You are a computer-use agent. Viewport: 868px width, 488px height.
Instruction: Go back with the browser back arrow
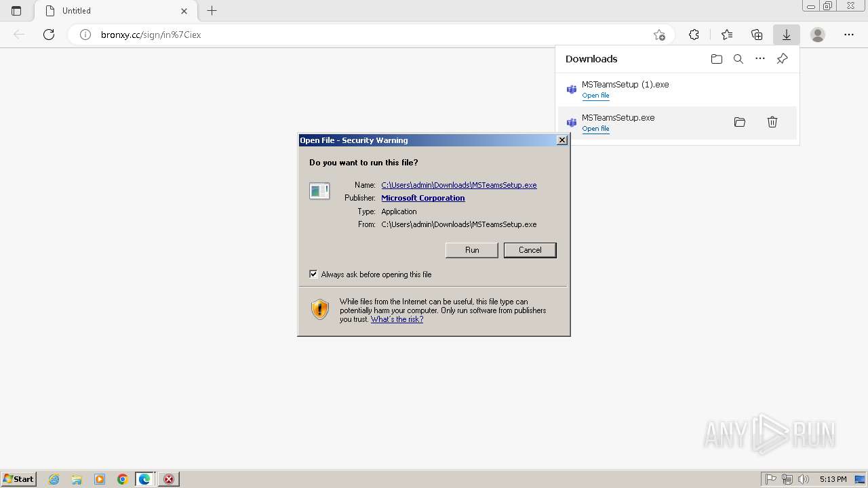pos(19,35)
